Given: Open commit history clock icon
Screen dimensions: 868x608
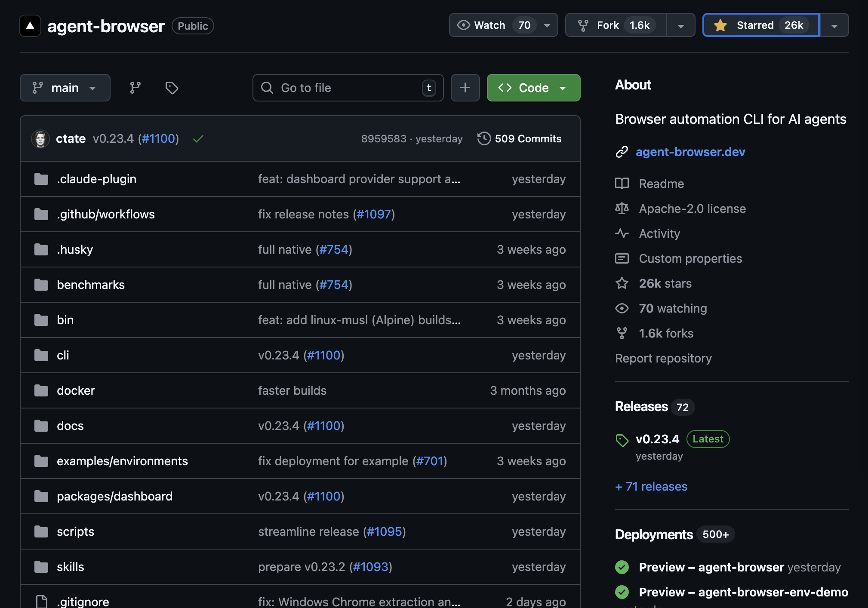Looking at the screenshot, I should 484,138.
